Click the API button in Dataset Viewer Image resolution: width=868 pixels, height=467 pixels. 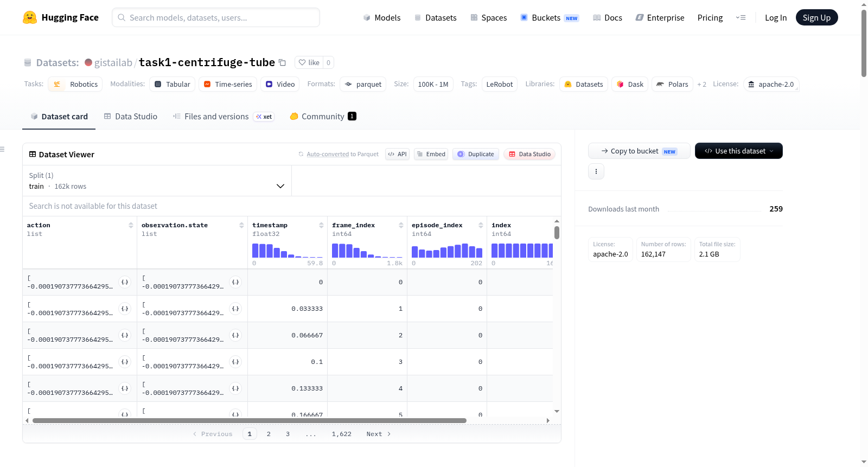[397, 154]
